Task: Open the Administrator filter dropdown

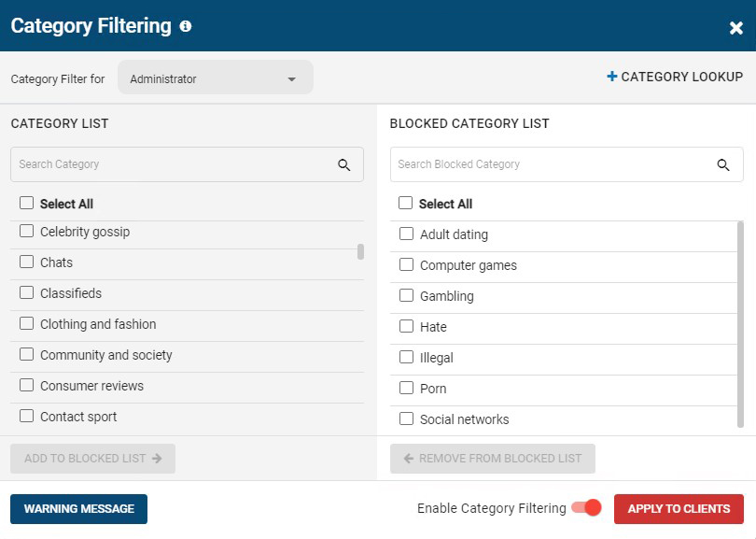Action: pyautogui.click(x=215, y=78)
